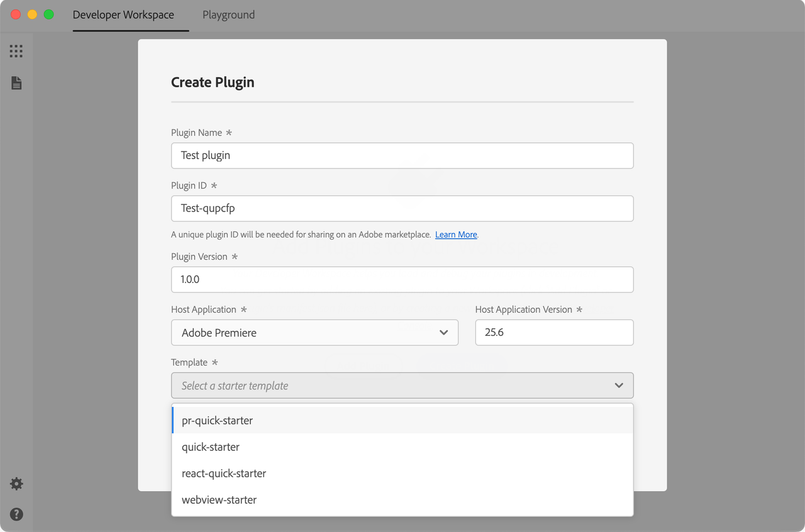Image resolution: width=805 pixels, height=532 pixels.
Task: Open the Host Application dropdown chevron
Action: pos(445,332)
